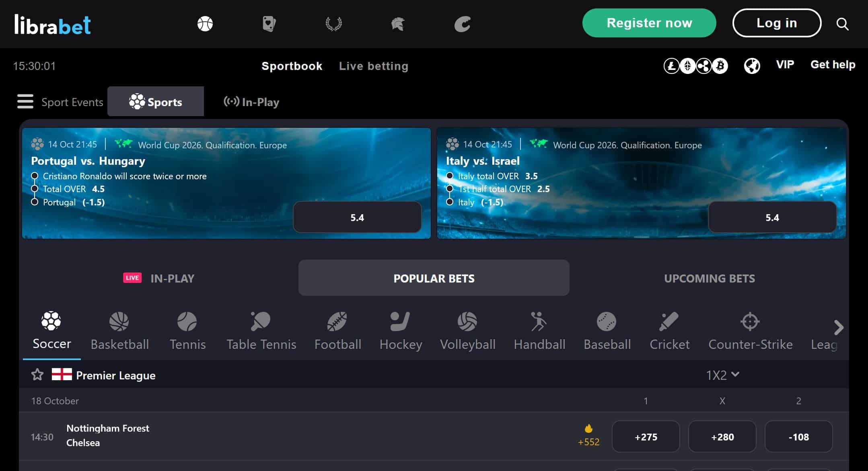Open the Sport Events hamburger menu
The height and width of the screenshot is (471, 868).
pos(25,101)
